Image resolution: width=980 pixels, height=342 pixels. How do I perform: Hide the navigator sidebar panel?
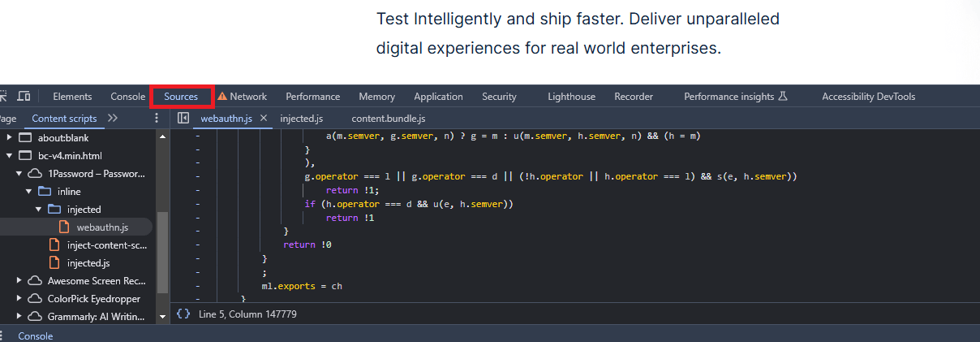pyautogui.click(x=183, y=119)
